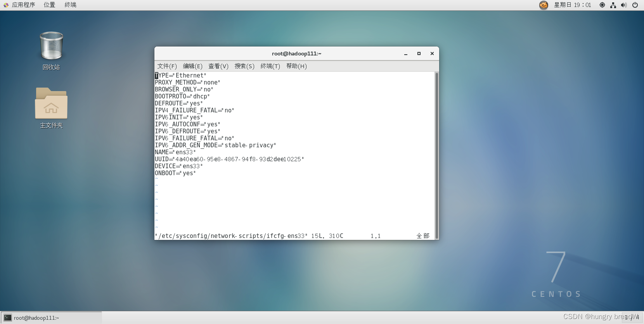
Task: Click the workspace switcher 1/4 indicator
Action: click(632, 317)
